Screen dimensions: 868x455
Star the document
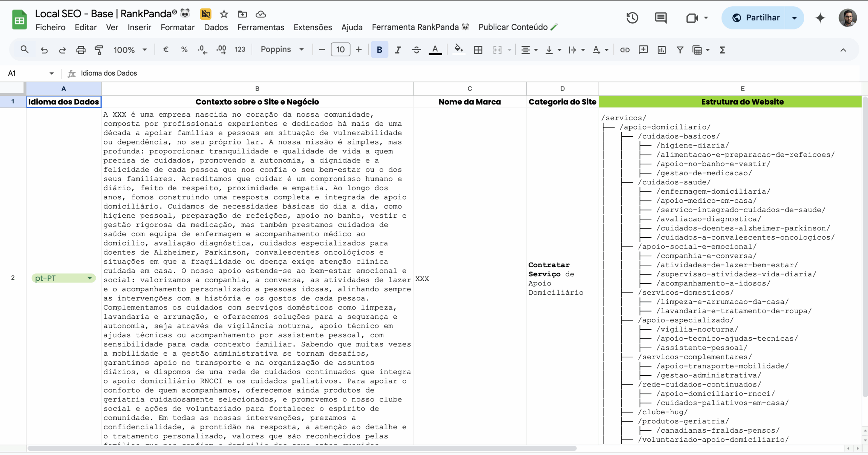[224, 14]
